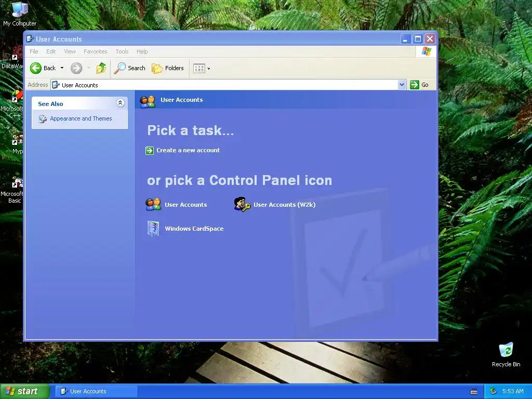Click the window title bar icon
This screenshot has height=399, width=532.
(30, 39)
